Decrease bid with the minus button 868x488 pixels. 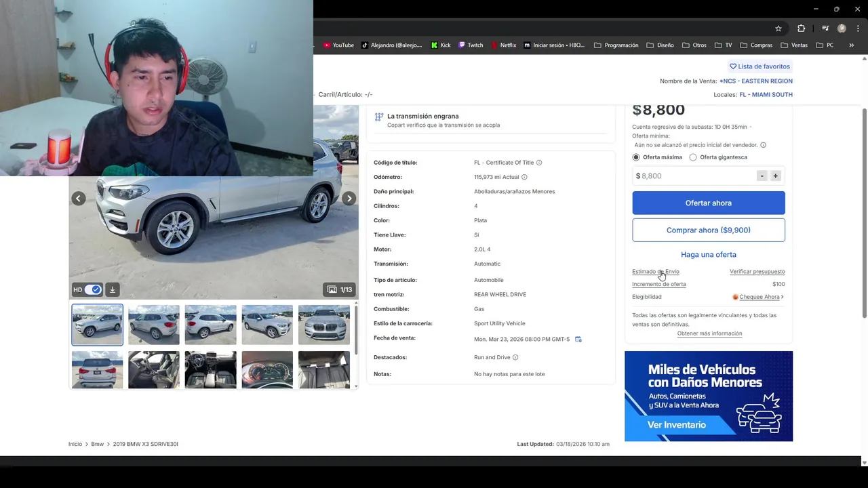click(762, 176)
